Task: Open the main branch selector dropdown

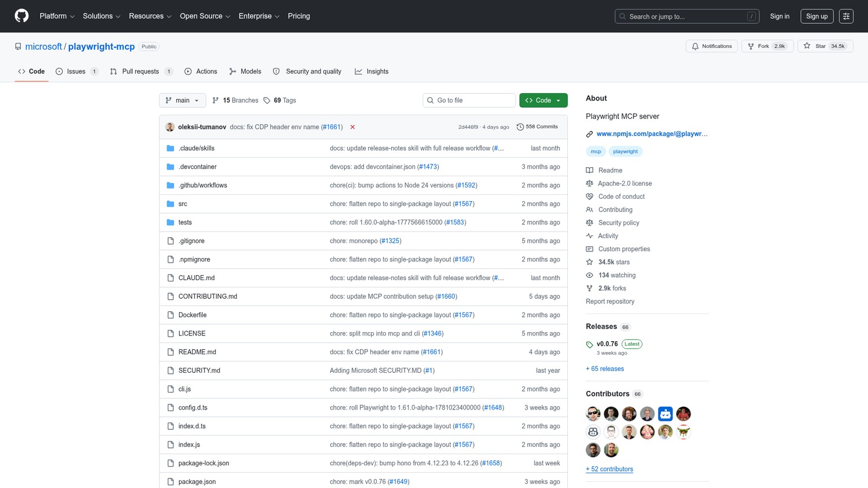Action: [x=183, y=101]
